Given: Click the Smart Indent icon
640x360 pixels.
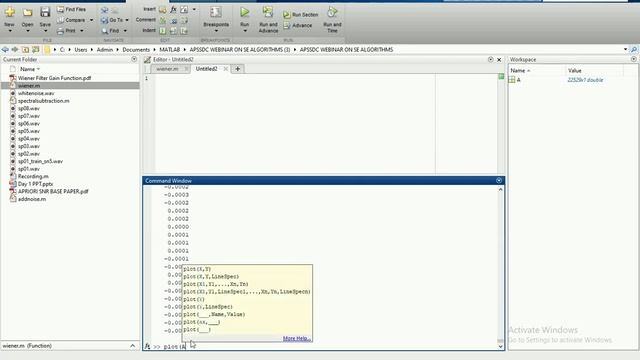Looking at the screenshot, I should click(162, 31).
